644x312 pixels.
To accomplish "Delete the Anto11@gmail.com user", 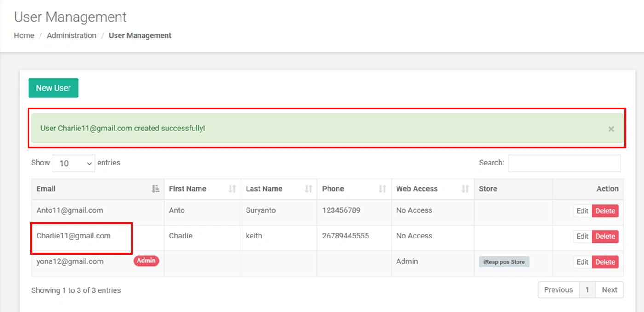I will coord(605,211).
